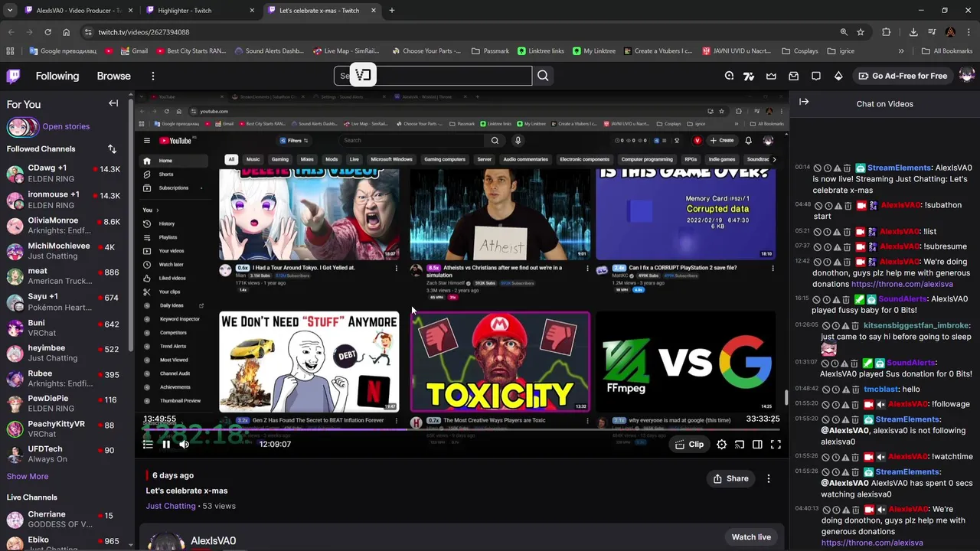This screenshot has width=980, height=551.
Task: Open the Chrome apps grid in bookmarks bar
Action: point(10,51)
